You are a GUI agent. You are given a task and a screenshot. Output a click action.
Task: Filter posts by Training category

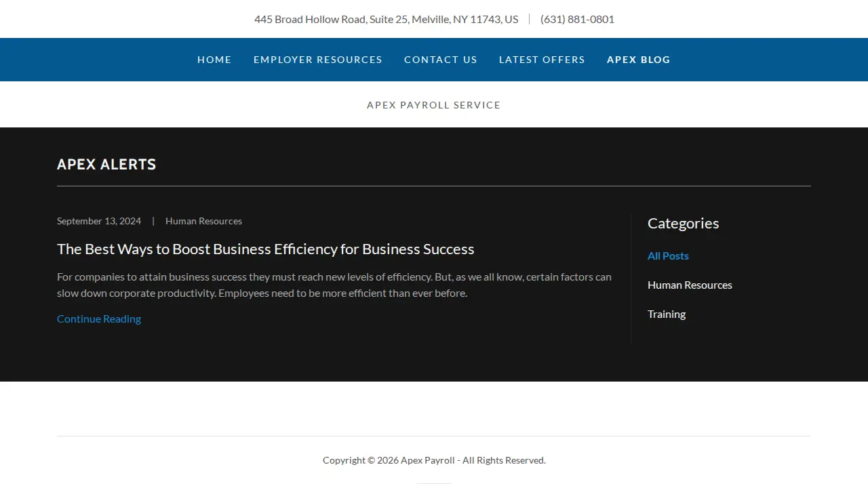point(667,314)
